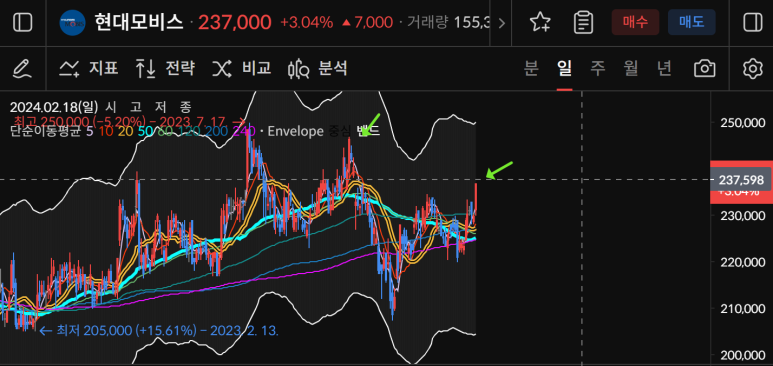
Task: Click the blue 매도 sell button
Action: [x=692, y=22]
